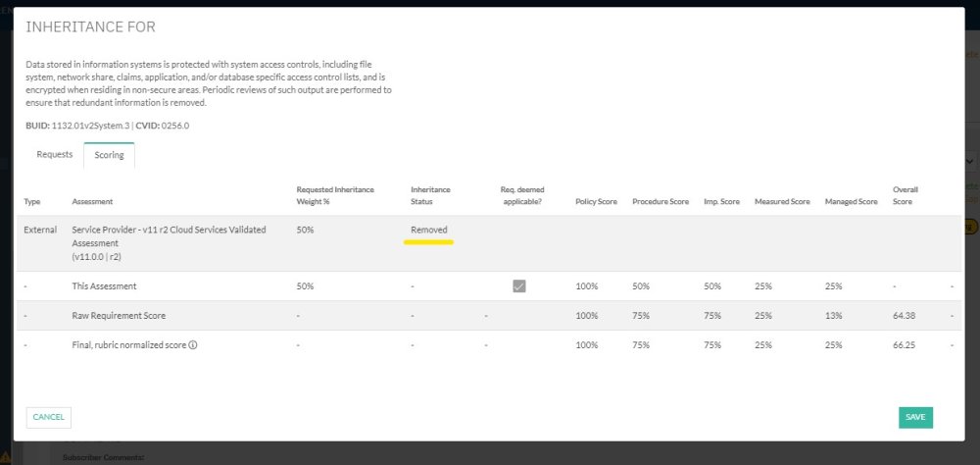Click the Inheritance Status column header
The width and height of the screenshot is (980, 465).
430,195
